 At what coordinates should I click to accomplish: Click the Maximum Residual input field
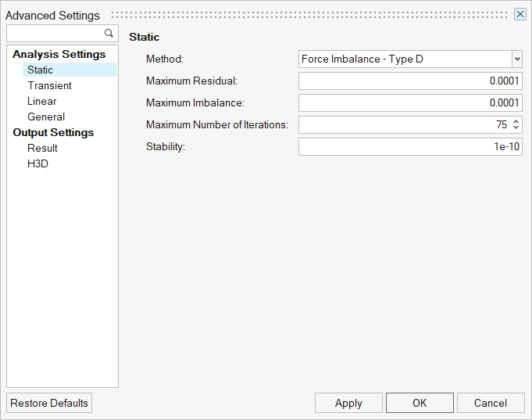[x=410, y=81]
